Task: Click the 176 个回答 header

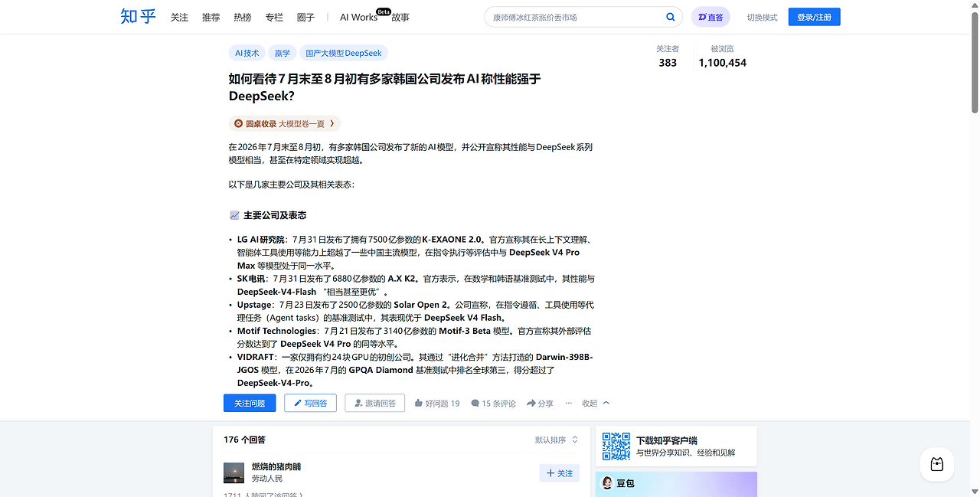Action: point(245,440)
